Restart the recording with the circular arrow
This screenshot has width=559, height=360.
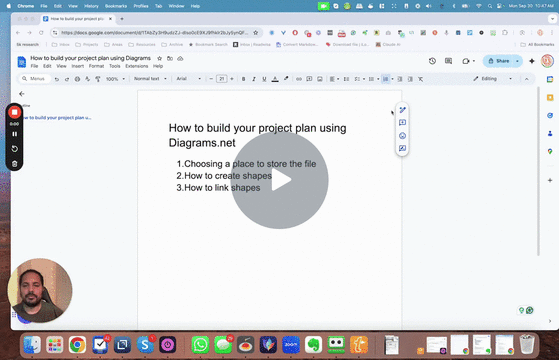click(x=15, y=149)
